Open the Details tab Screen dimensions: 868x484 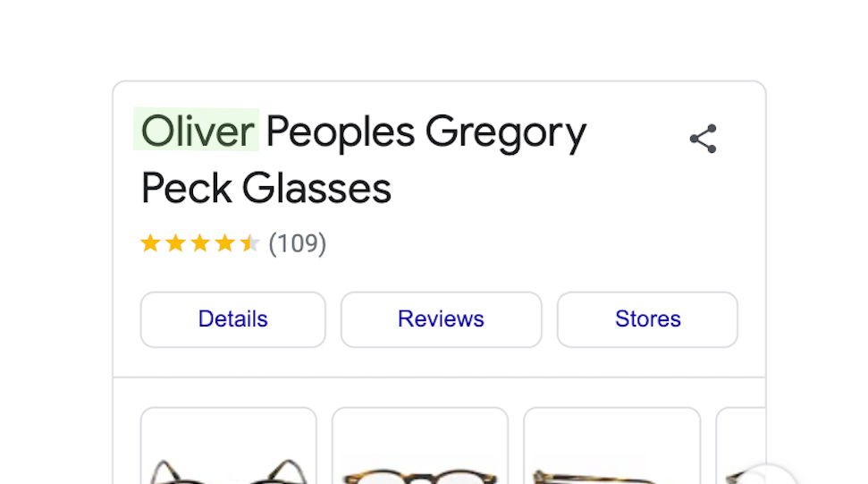pyautogui.click(x=233, y=319)
